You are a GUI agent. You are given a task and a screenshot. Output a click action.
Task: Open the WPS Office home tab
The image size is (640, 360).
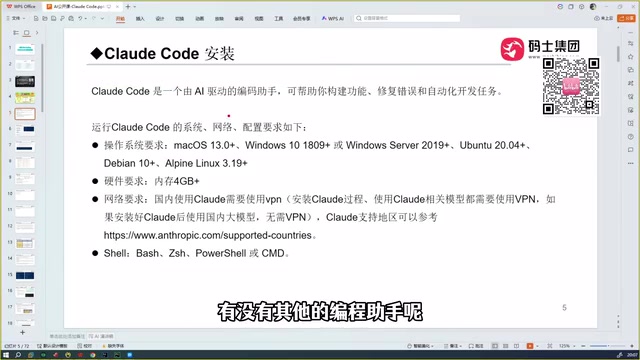(21, 7)
